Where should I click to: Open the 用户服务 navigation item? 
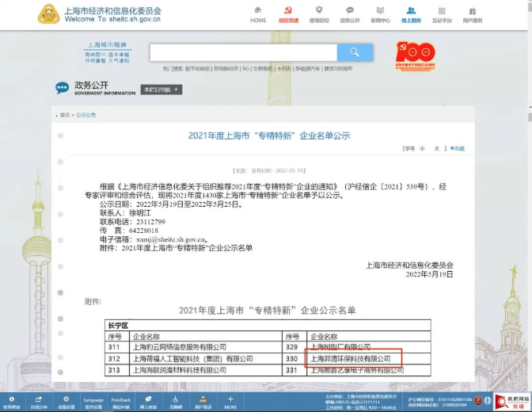pyautogui.click(x=473, y=14)
